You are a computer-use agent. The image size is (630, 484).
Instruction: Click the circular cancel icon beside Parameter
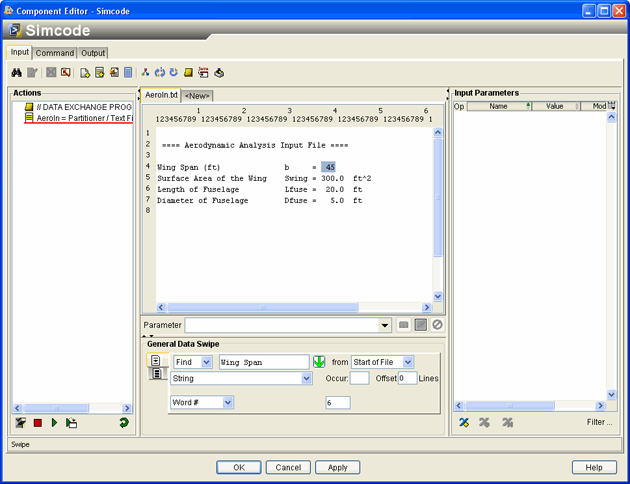tap(437, 325)
